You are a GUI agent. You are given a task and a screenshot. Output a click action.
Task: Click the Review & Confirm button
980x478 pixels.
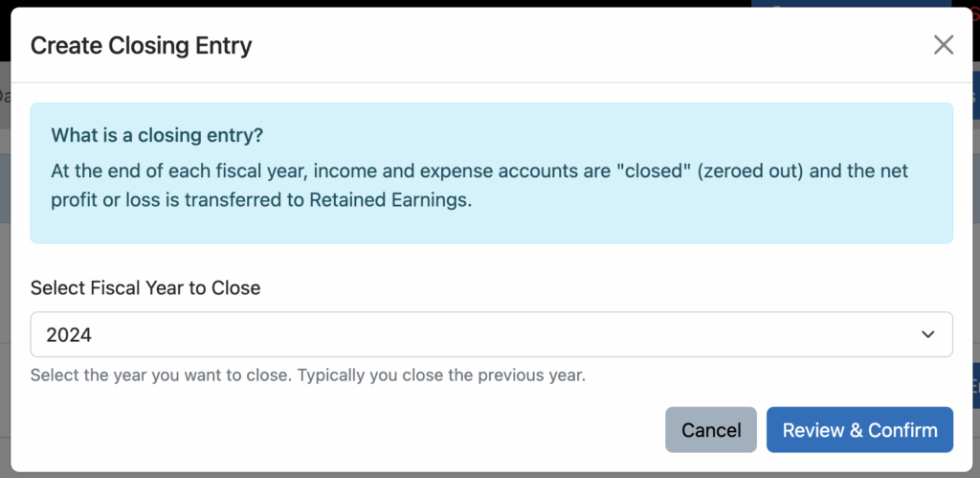859,430
